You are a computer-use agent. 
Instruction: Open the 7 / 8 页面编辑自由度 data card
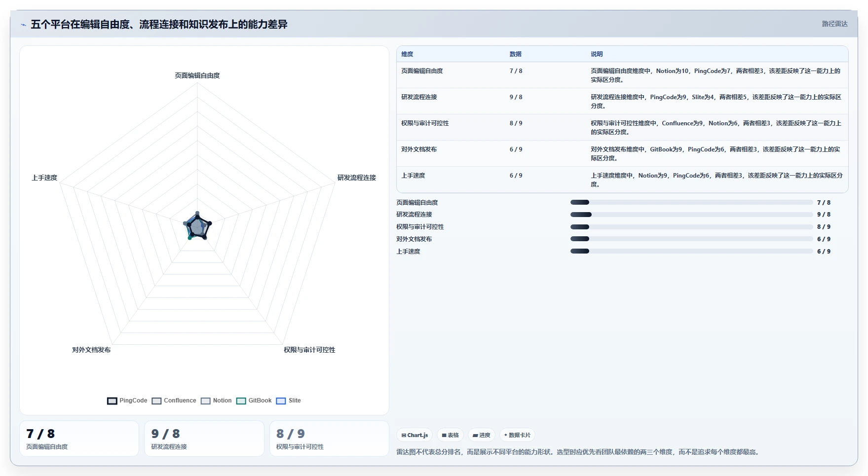click(x=79, y=439)
